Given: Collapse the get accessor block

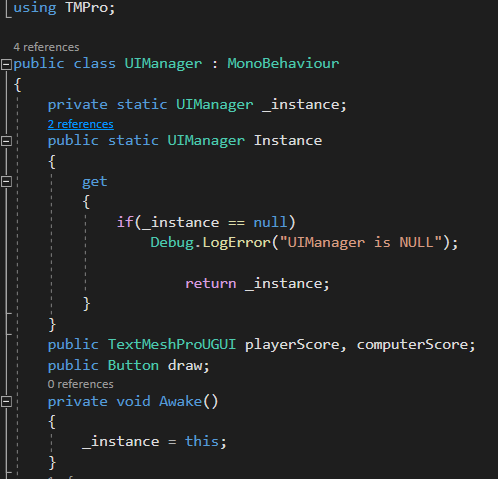Looking at the screenshot, I should click(6, 182).
